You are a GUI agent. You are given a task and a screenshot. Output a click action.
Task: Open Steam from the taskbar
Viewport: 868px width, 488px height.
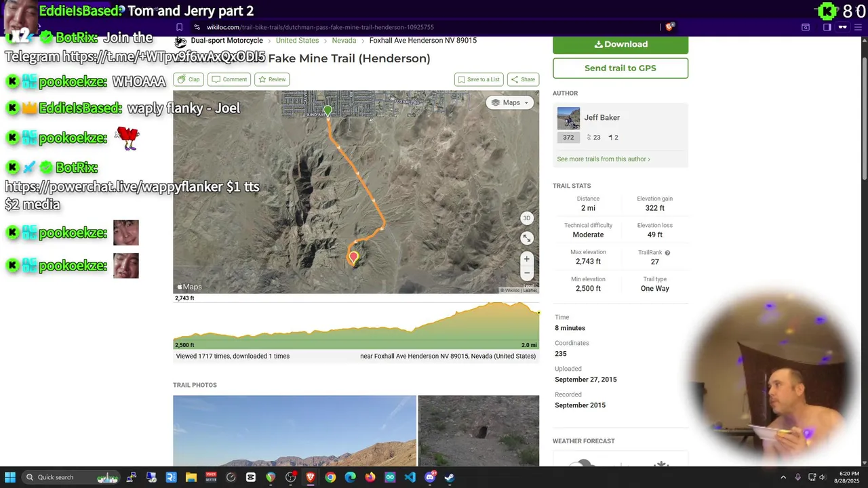[x=450, y=477]
